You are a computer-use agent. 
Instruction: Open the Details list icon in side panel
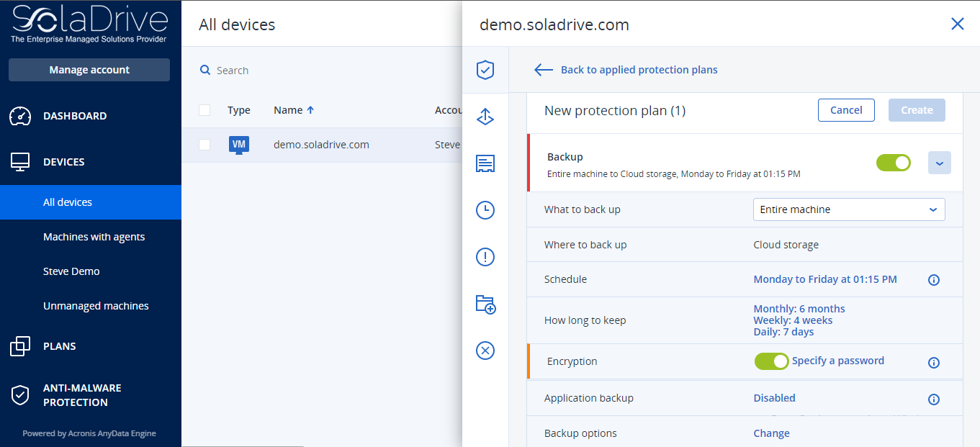point(485,163)
